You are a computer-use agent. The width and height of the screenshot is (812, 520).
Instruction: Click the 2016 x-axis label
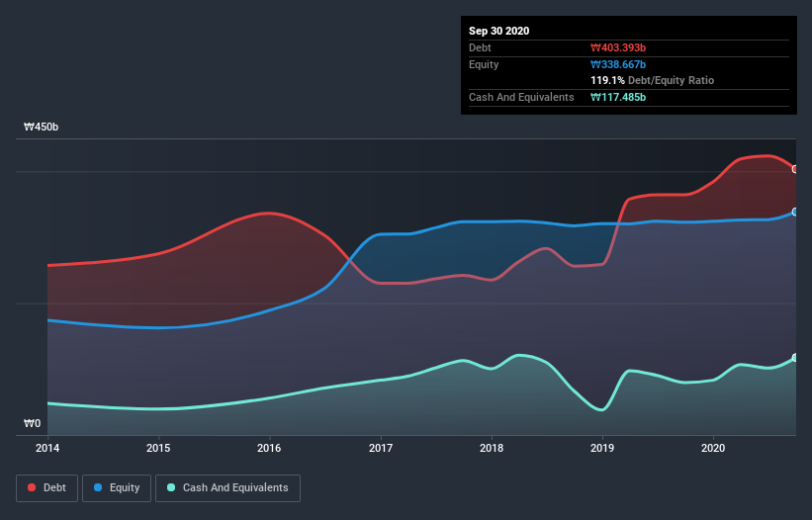pos(269,448)
